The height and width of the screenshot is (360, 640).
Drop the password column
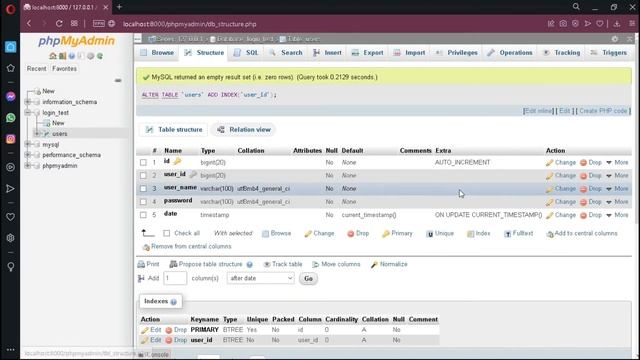point(591,202)
